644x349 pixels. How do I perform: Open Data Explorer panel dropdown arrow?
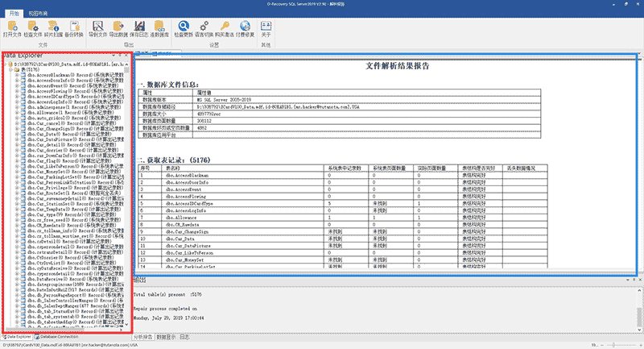tap(114, 55)
